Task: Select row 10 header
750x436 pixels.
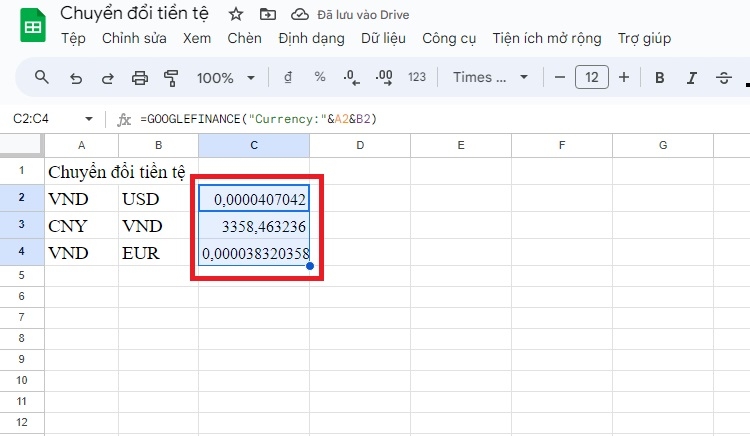Action: tap(22, 381)
